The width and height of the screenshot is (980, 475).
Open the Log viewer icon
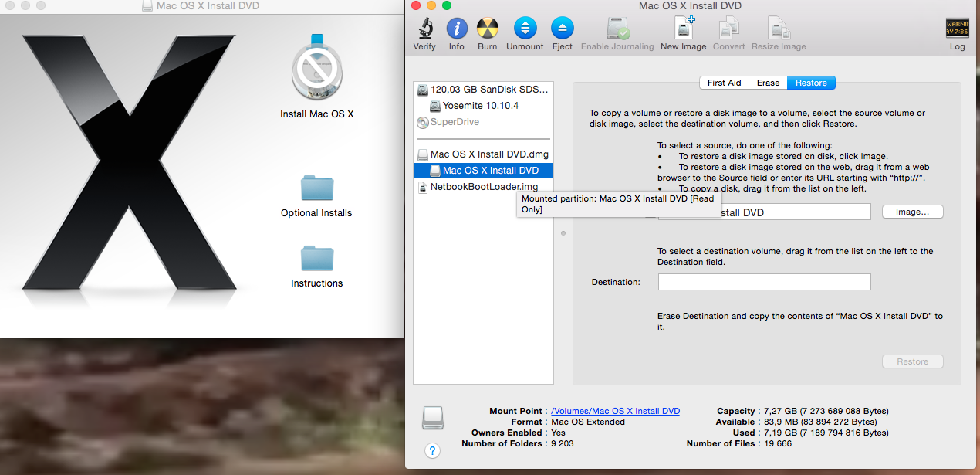[957, 29]
